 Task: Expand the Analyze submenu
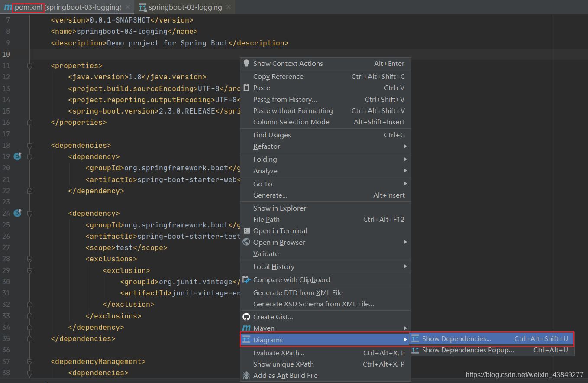pos(325,171)
